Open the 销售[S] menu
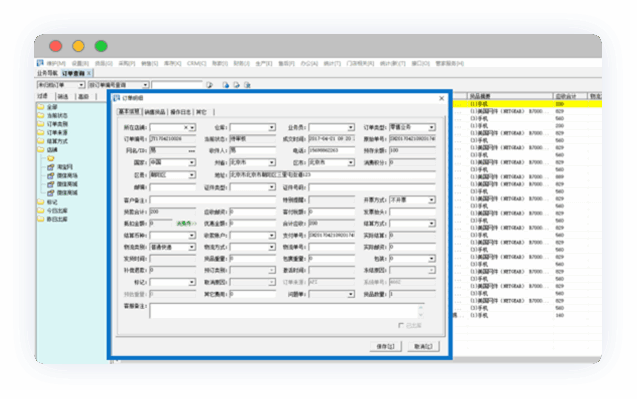 coord(150,63)
